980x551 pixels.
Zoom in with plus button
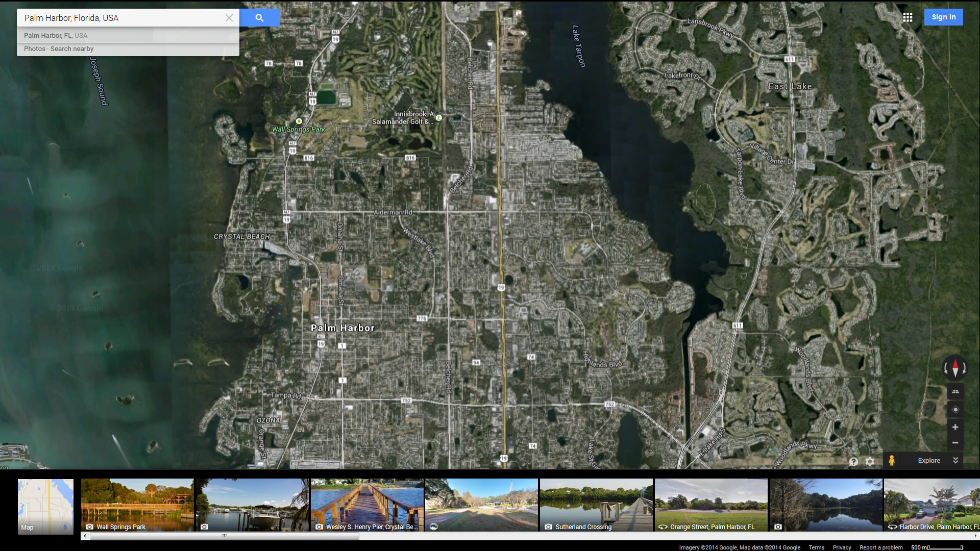955,428
